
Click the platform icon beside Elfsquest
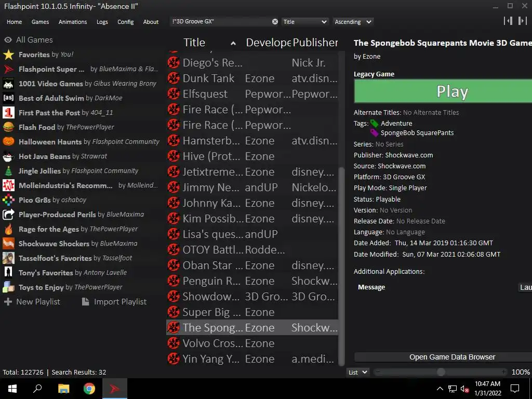(174, 94)
